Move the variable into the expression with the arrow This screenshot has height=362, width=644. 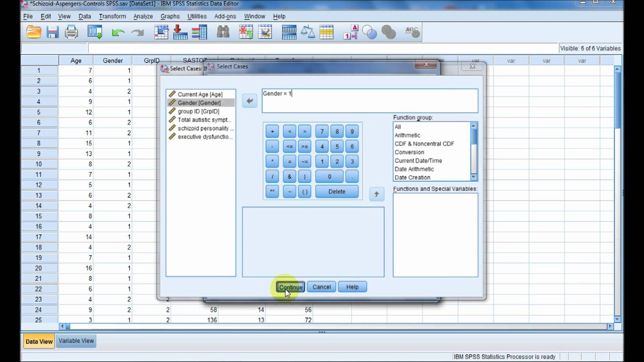point(250,101)
